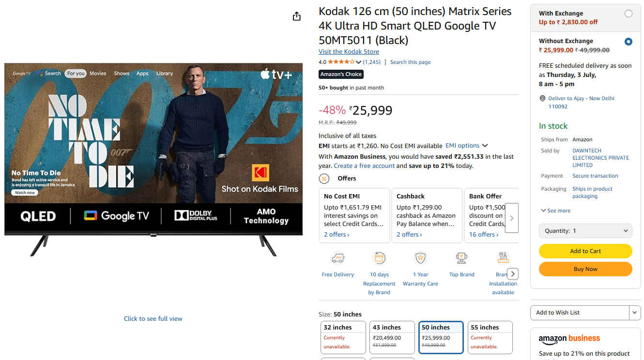Screen dimensions: 644x360
Task: Click the Brand Installation tools icon
Action: pos(503,258)
